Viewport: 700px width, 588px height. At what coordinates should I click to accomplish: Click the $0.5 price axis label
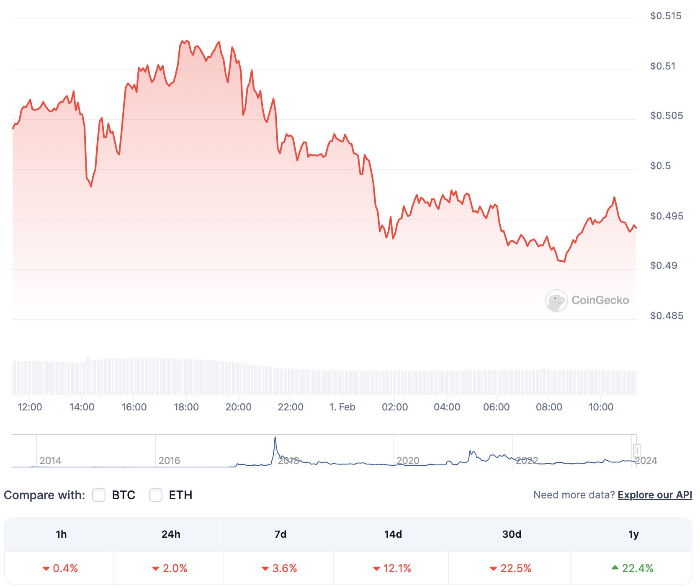(660, 166)
